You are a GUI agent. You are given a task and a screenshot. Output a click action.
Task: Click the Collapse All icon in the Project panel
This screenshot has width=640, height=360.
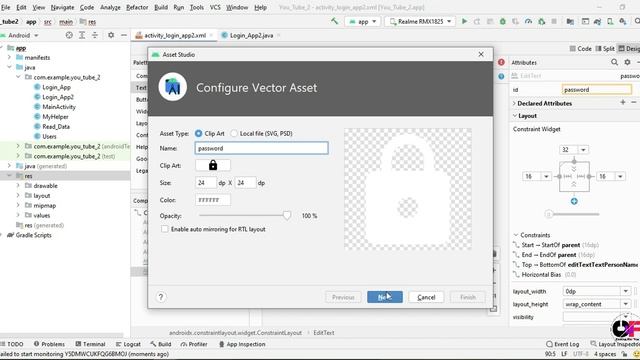95,36
